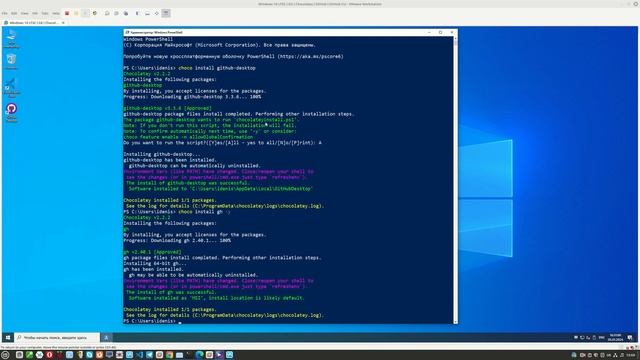The height and width of the screenshot is (360, 640).
Task: Click the 'Do you want to run the script' line
Action: (222, 143)
